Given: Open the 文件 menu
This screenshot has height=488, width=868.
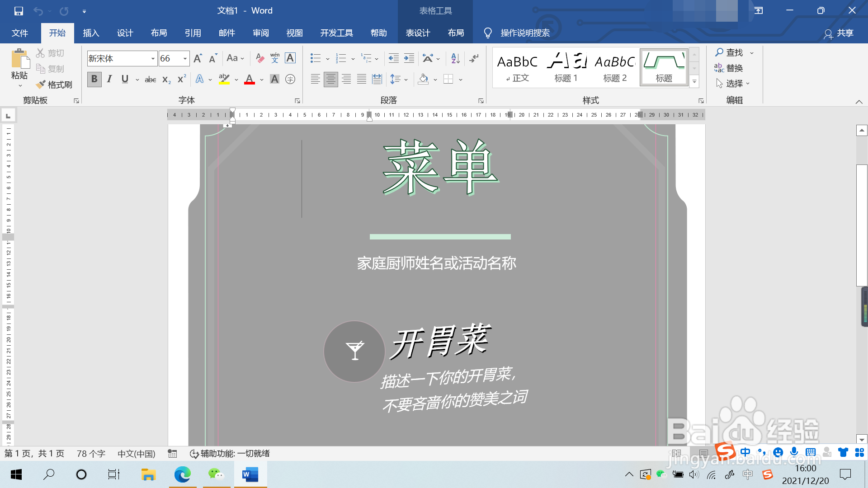Looking at the screenshot, I should click(20, 33).
